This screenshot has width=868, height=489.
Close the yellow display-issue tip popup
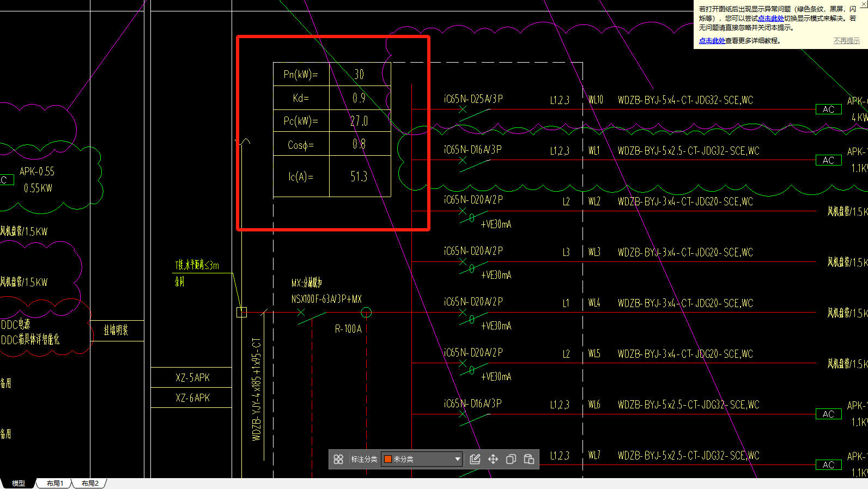tap(863, 3)
